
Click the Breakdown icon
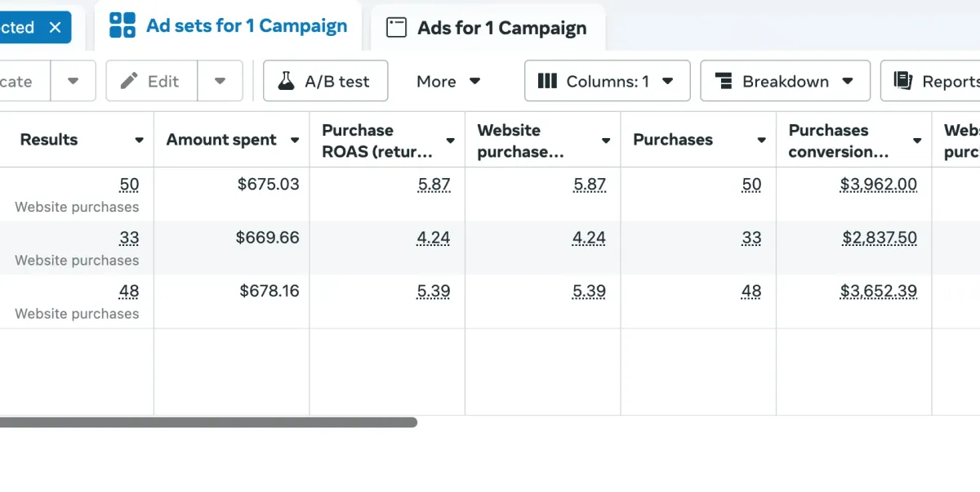click(x=724, y=81)
